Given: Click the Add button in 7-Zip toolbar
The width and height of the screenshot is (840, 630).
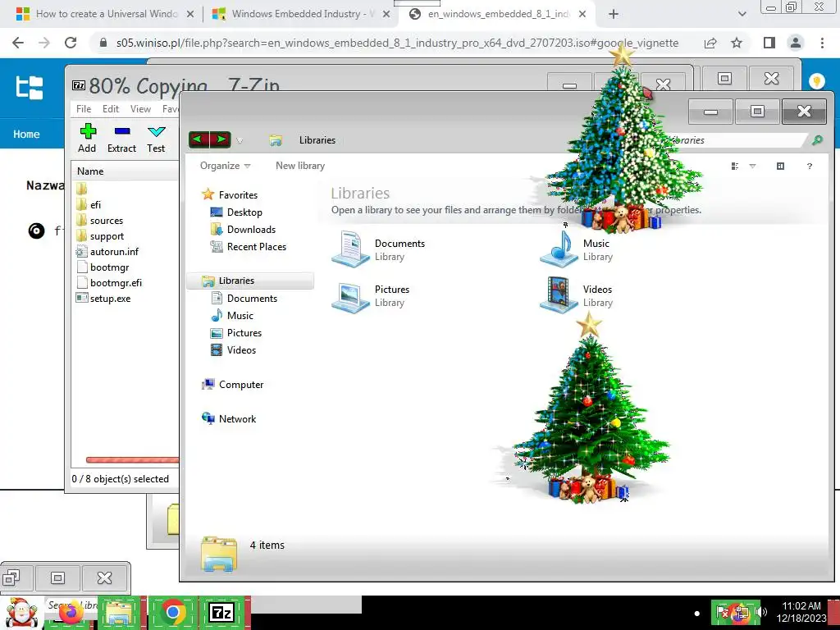Looking at the screenshot, I should click(x=87, y=138).
